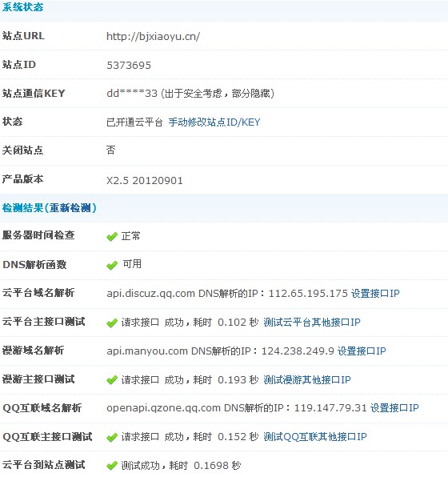Screen dimensions: 448x477
Task: Open 手动修改站点ID/KEY link
Action: coord(214,122)
